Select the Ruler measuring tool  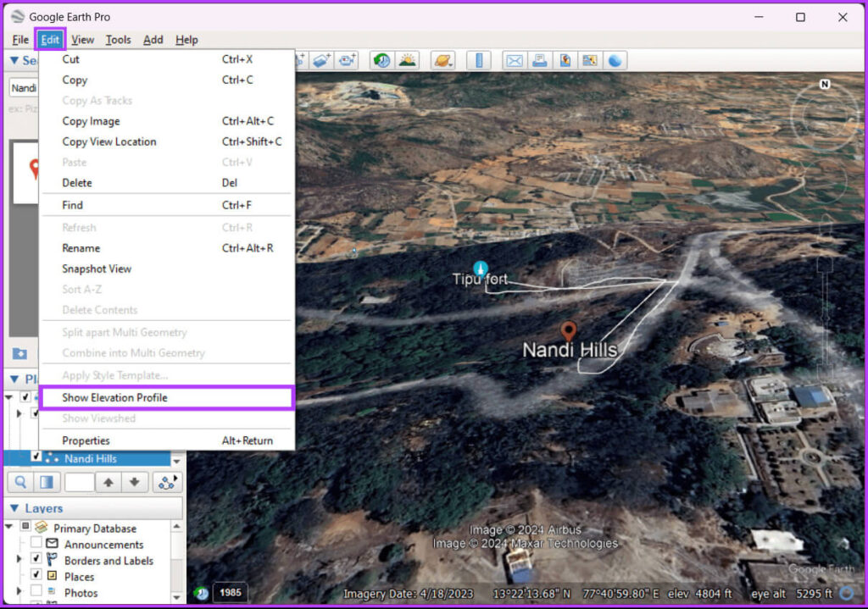[479, 60]
